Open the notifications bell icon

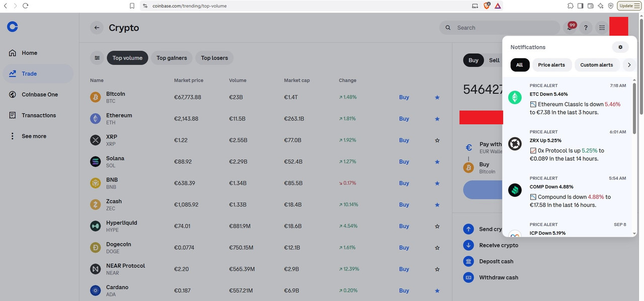pyautogui.click(x=570, y=28)
